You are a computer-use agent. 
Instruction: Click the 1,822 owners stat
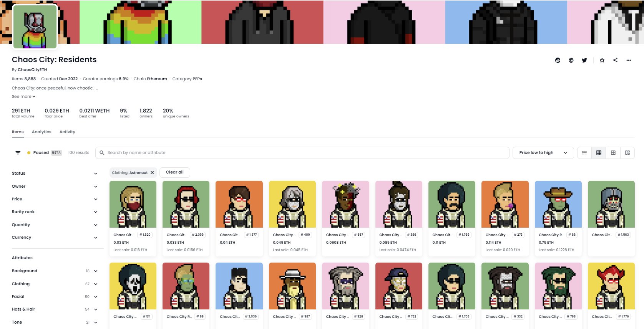pyautogui.click(x=146, y=113)
